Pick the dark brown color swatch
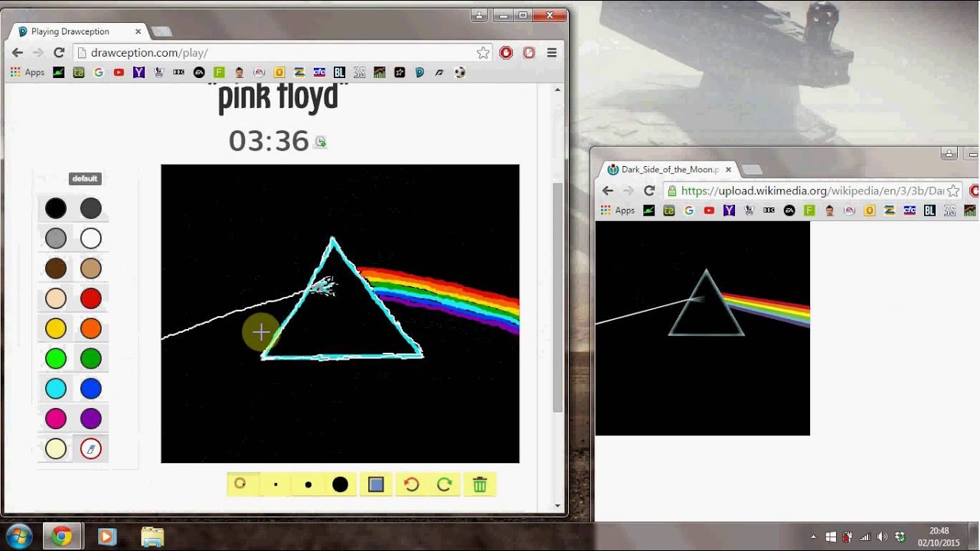This screenshot has height=551, width=980. click(x=56, y=269)
